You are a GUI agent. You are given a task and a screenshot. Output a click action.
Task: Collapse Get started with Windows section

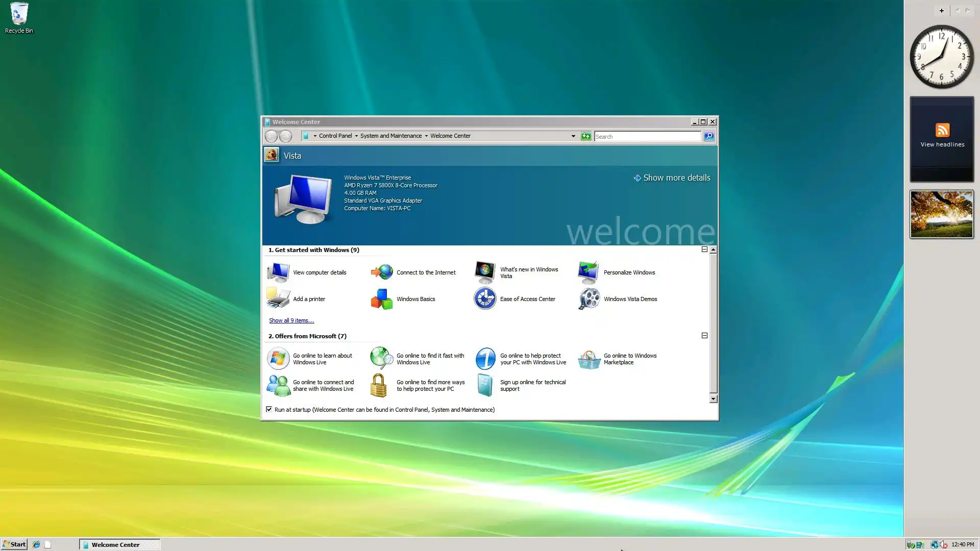(704, 249)
